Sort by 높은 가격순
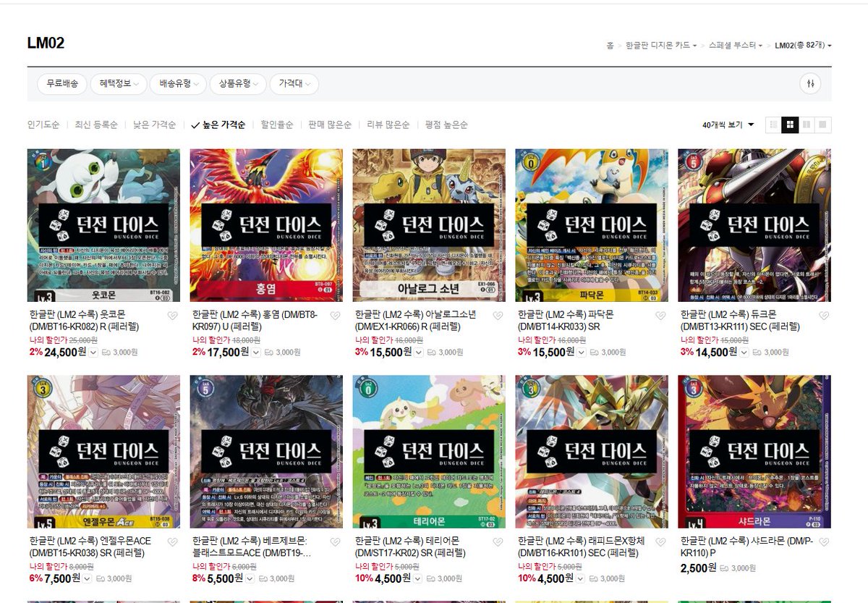Viewport: 868px width, 603px height. 218,125
